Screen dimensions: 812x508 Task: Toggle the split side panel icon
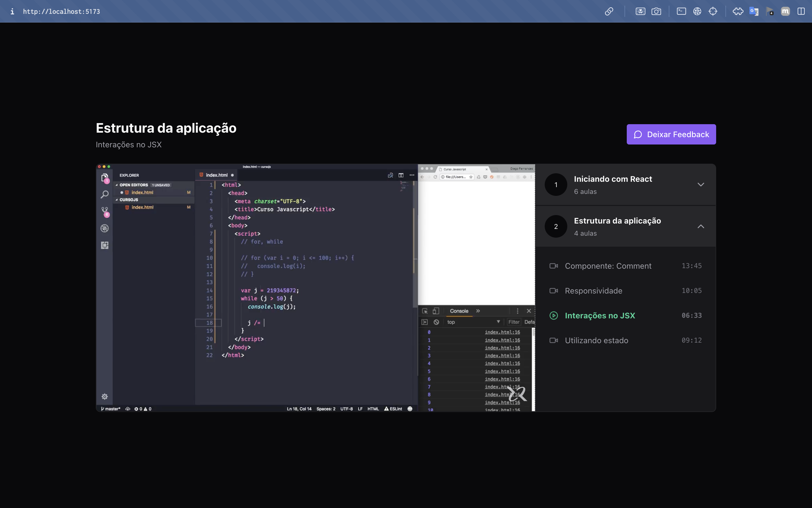point(801,11)
